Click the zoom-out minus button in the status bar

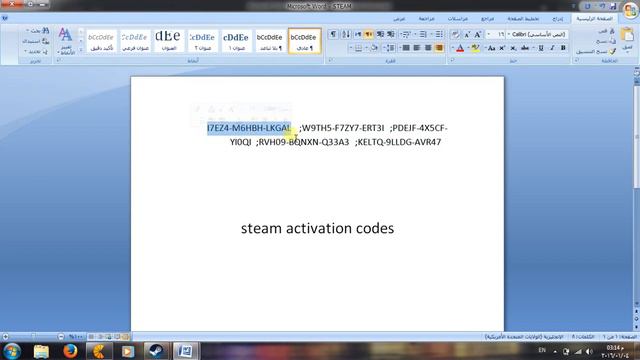coord(61,337)
